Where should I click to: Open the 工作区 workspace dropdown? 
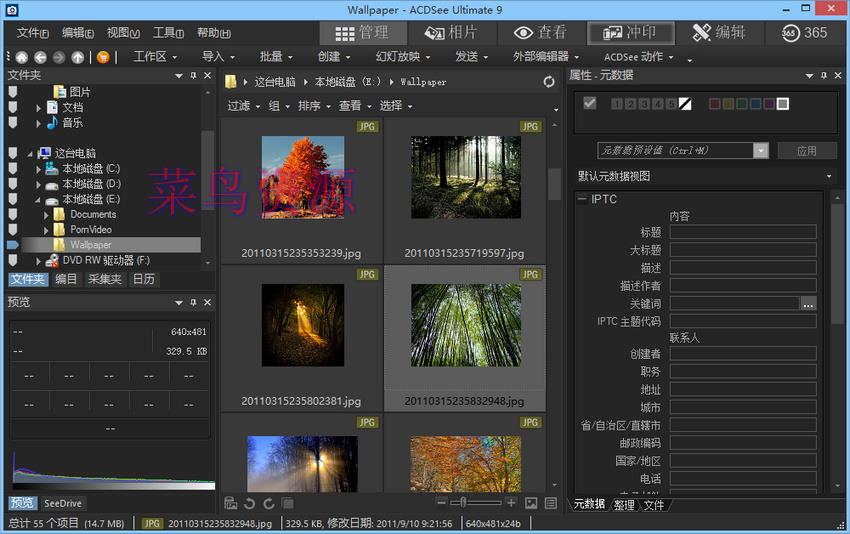click(155, 57)
